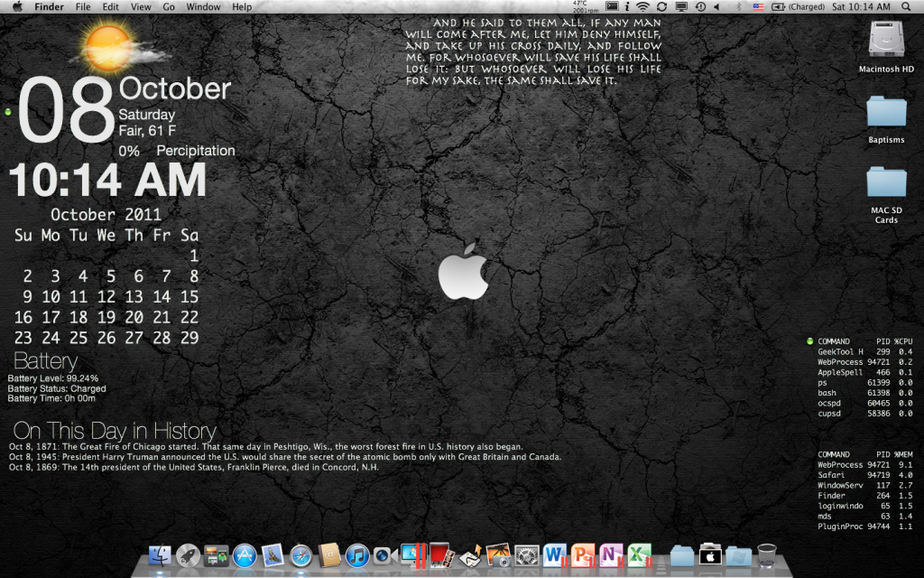924x578 pixels.
Task: Open Mission Control in the Dock
Action: click(216, 556)
